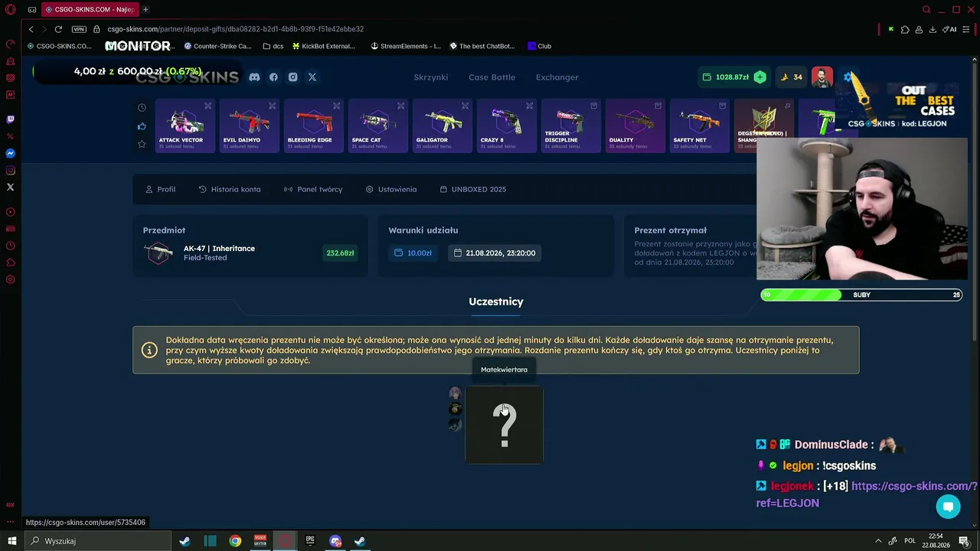The image size is (980, 551).
Task: Open the CSGO-SKINS.CO... bookmark
Action: [x=59, y=46]
